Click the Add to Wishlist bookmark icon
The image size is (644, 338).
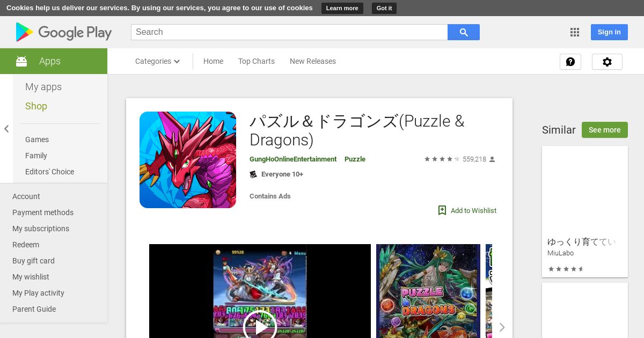click(x=442, y=210)
